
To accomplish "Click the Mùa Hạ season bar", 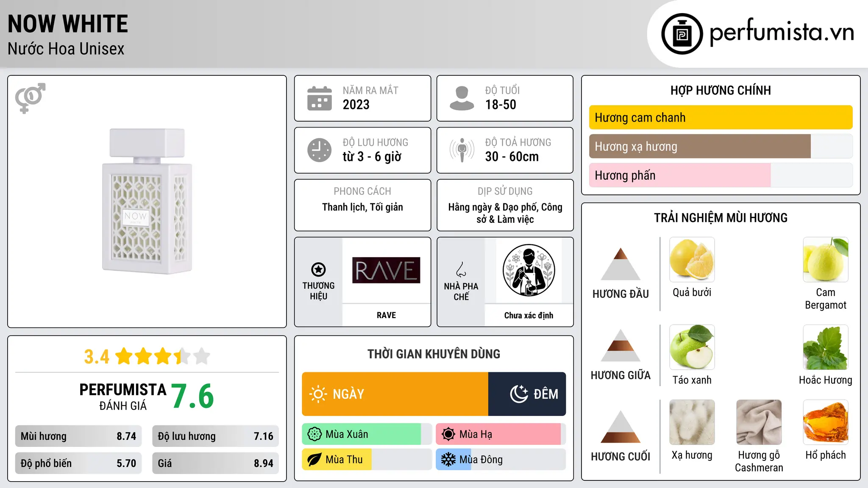I will 501,434.
